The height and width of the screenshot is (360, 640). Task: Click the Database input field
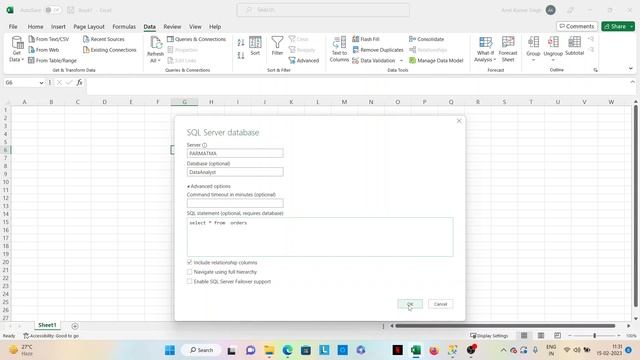click(x=235, y=172)
